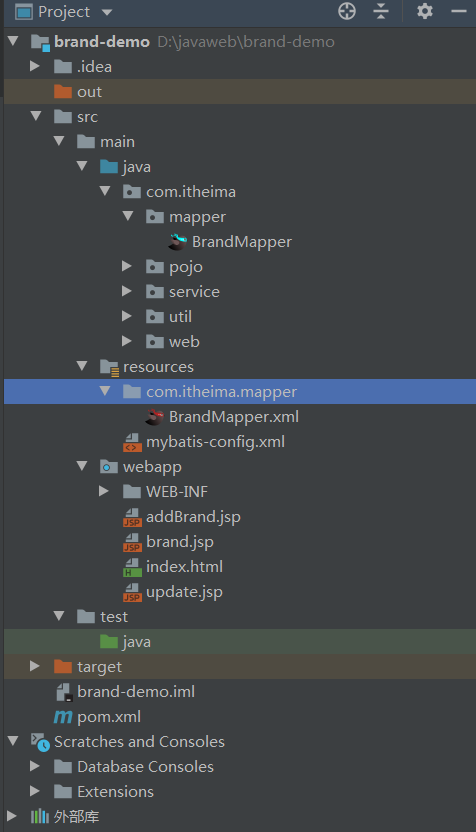The width and height of the screenshot is (476, 832).
Task: Expand Database Consoles
Action: 35,766
